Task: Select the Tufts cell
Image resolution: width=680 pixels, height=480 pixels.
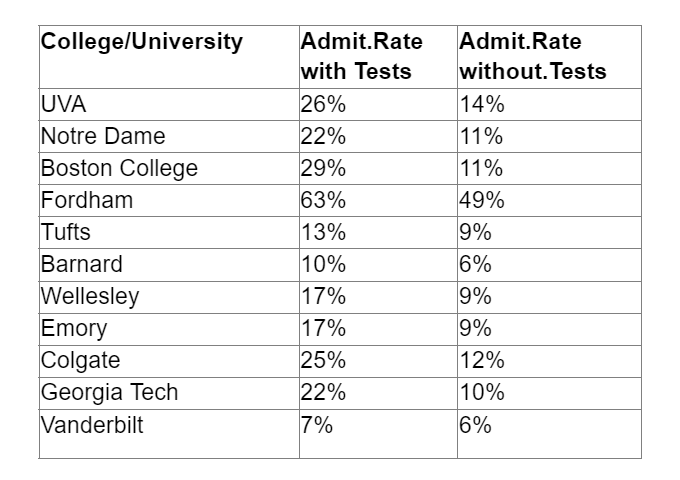Action: [x=66, y=232]
